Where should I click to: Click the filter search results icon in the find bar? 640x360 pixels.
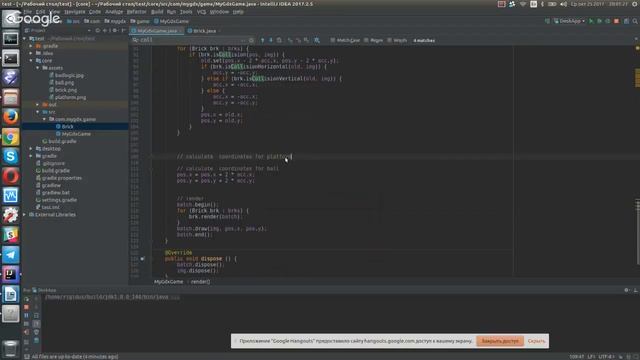pos(317,40)
